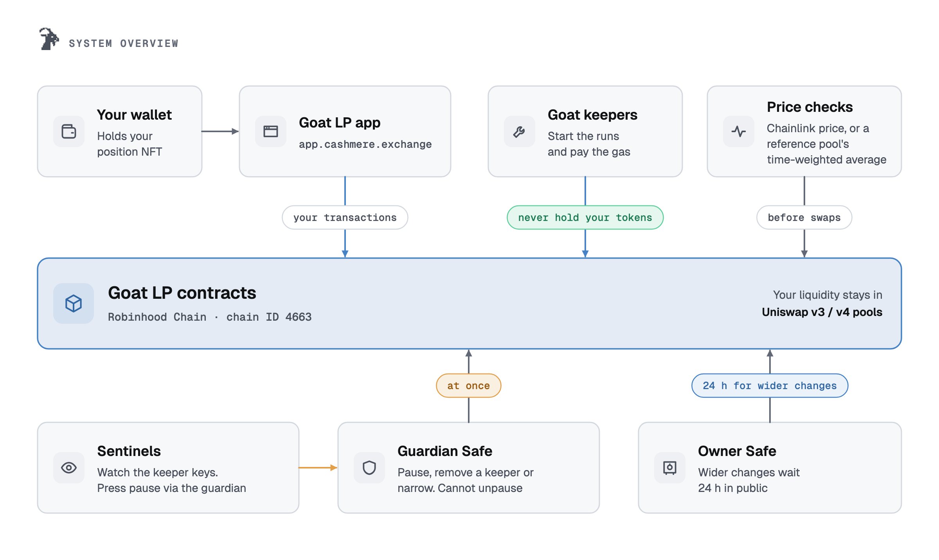Click the 'Goat LP contracts' title

click(x=182, y=293)
